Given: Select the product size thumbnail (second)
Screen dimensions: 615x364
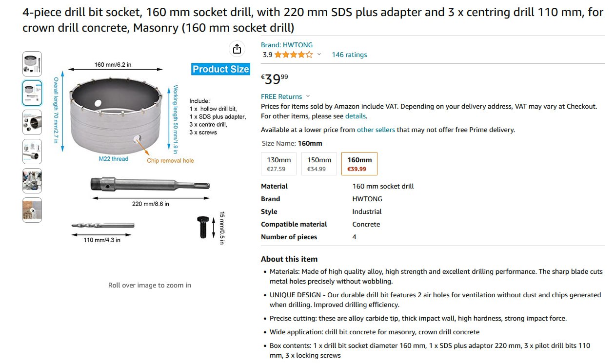Looking at the screenshot, I should [x=32, y=93].
